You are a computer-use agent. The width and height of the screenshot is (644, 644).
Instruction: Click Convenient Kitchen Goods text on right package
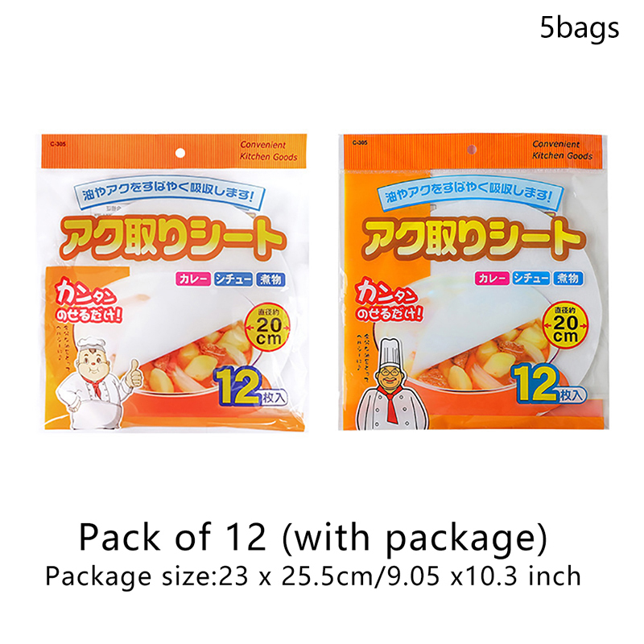(562, 150)
